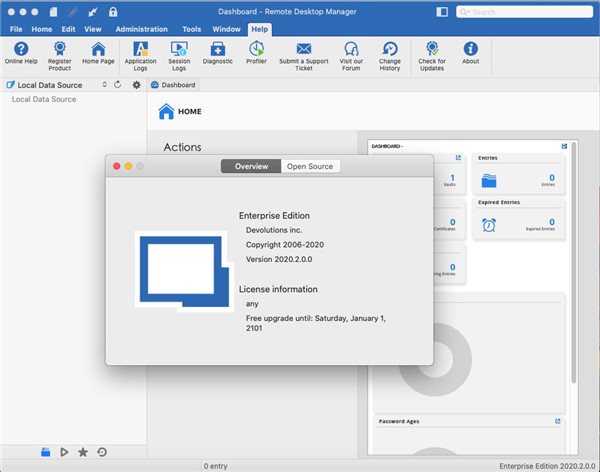
Task: Open Online Help from the ribbon
Action: pyautogui.click(x=21, y=53)
